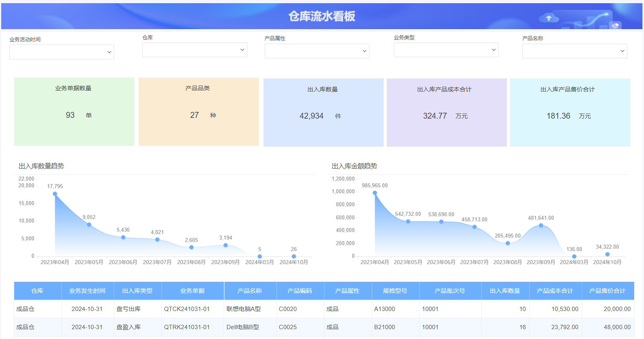Expand the 业务类型 dropdown list
Screen dimensions: 644x339
[x=446, y=50]
